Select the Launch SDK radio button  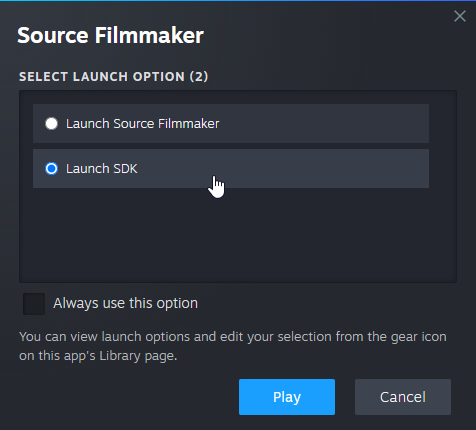click(51, 169)
